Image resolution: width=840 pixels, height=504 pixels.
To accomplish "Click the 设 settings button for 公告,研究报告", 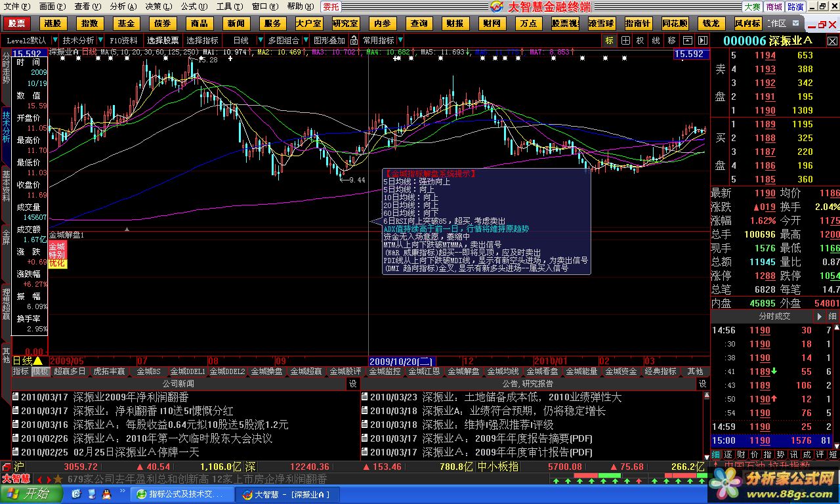I will (702, 384).
